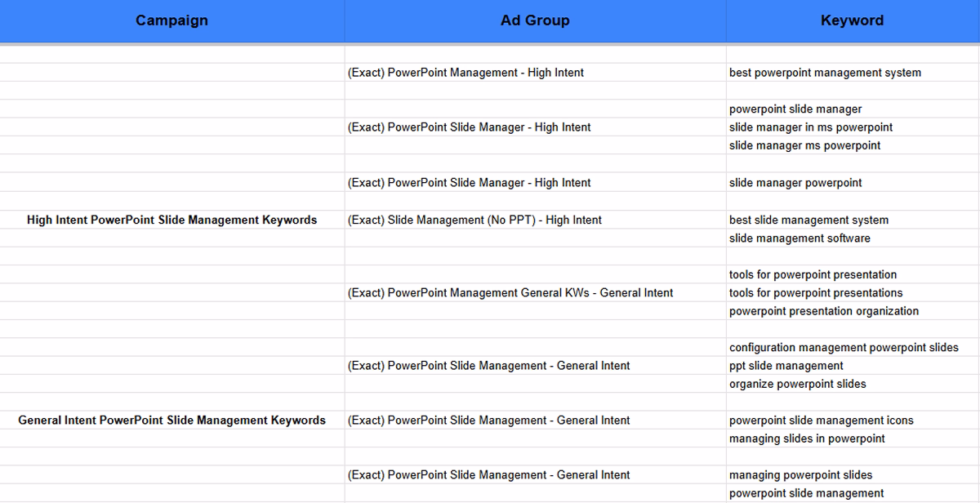The height and width of the screenshot is (503, 980).
Task: Click the '(Exact) Slide Management (No PPT) - High Intent' cell
Action: click(x=474, y=220)
